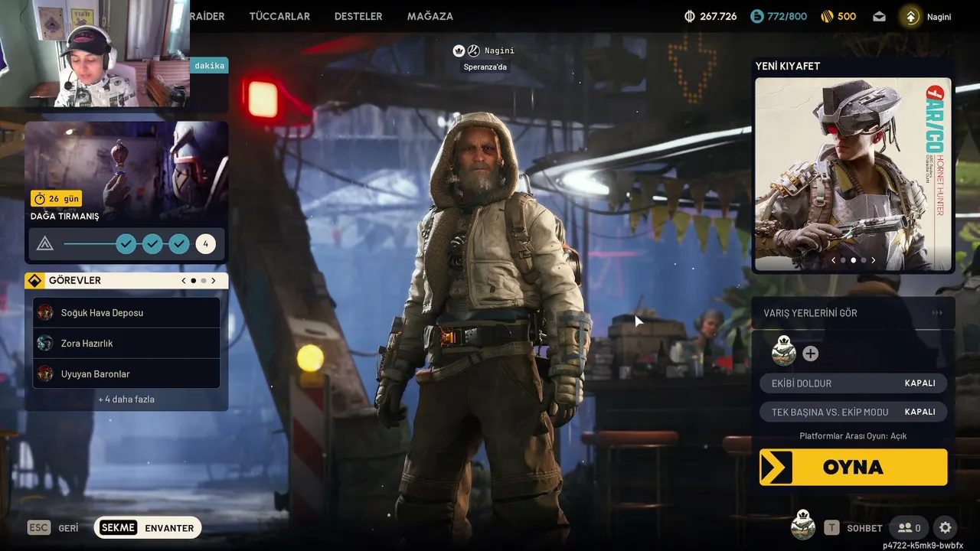Click the YENİ KIYAFET heading
980x551 pixels.
click(x=788, y=66)
